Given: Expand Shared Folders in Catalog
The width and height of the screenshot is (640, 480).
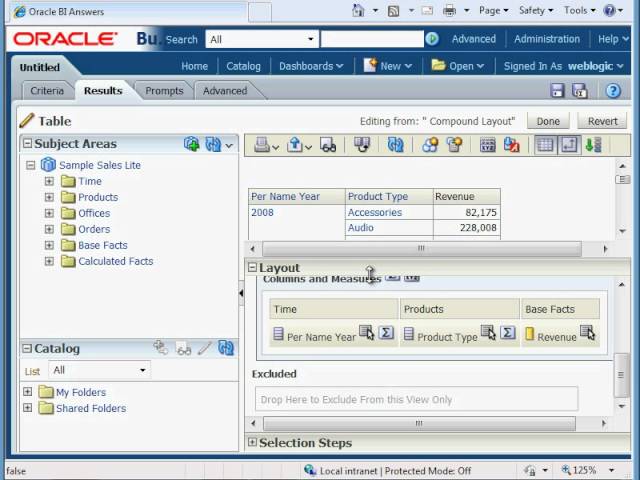Looking at the screenshot, I should [x=27, y=408].
